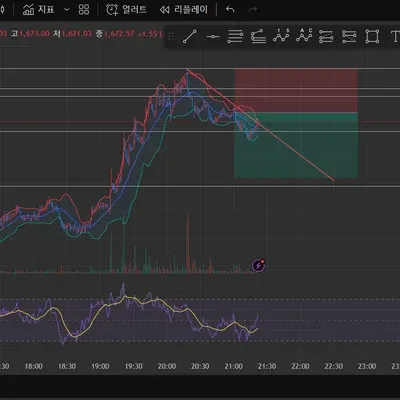Select the Fib Retracement tool
This screenshot has height=400, width=400.
click(x=235, y=36)
